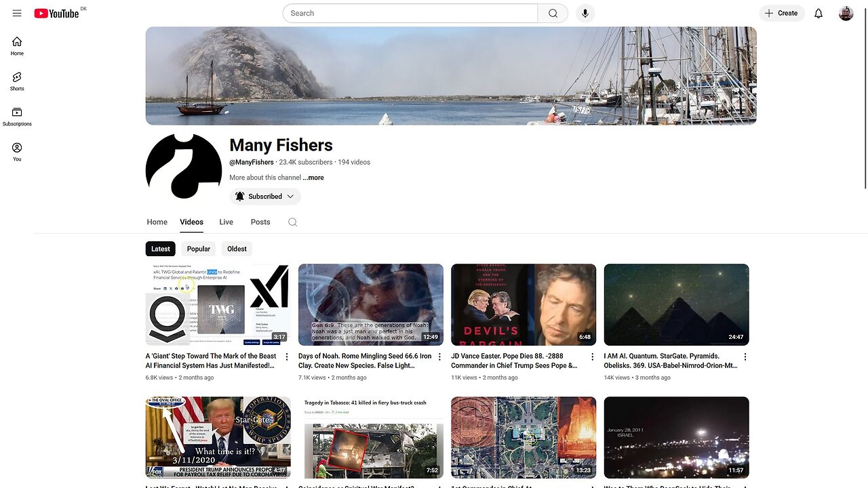Open account avatar menu
Screen dimensions: 868x488
[846, 13]
